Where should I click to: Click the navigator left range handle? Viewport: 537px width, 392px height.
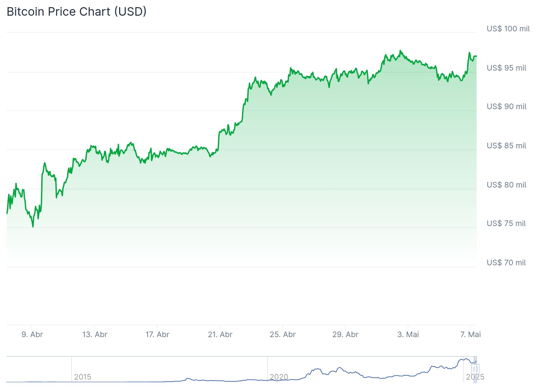(474, 369)
